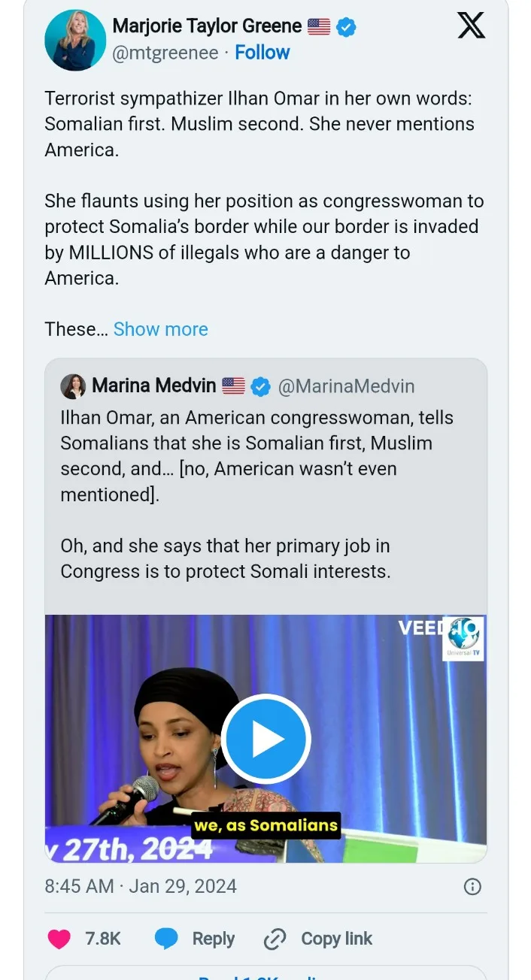Click the Universal TV logo on video
Image resolution: width=531 pixels, height=980 pixels.
click(463, 639)
